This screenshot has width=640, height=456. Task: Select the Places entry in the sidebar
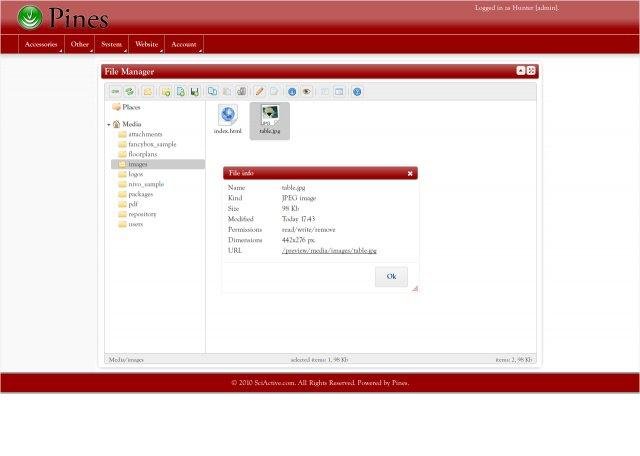127,107
